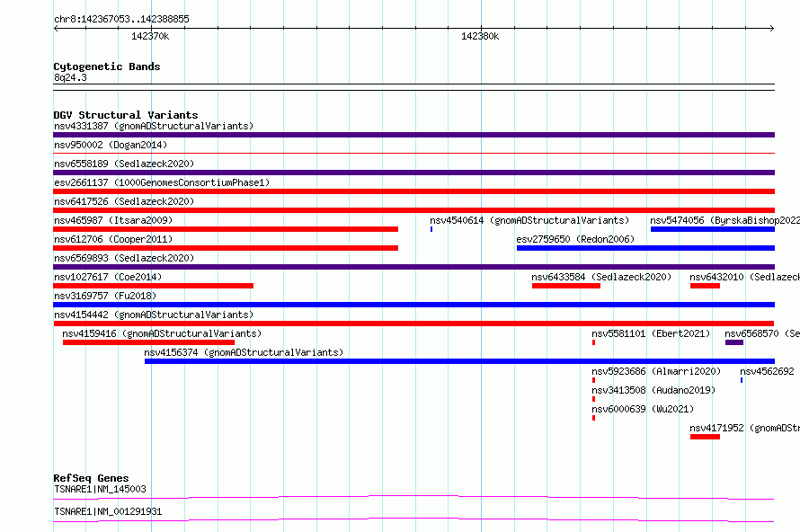Image resolution: width=800 pixels, height=532 pixels.
Task: Click the small red mark under nsv5923686
Action: pos(594,380)
